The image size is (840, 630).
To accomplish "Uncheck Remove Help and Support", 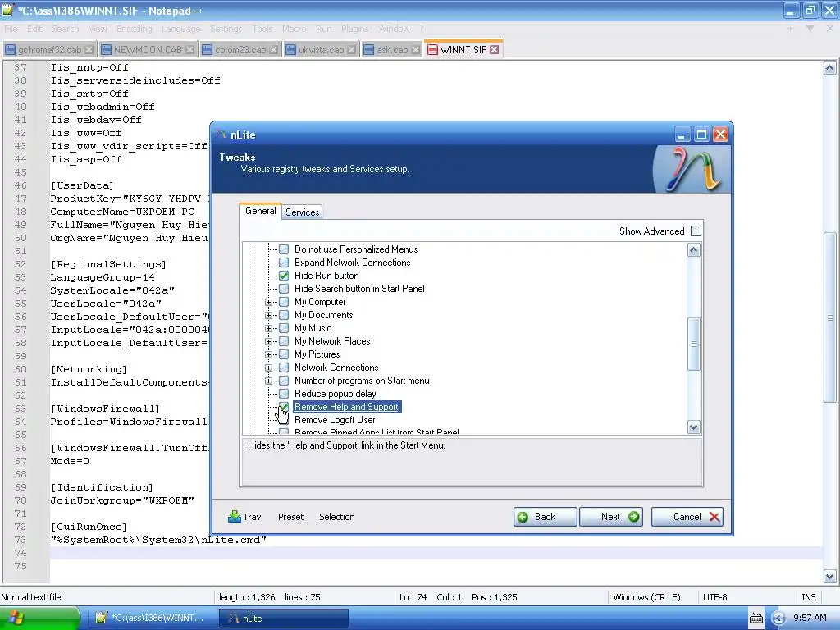I will pyautogui.click(x=284, y=407).
